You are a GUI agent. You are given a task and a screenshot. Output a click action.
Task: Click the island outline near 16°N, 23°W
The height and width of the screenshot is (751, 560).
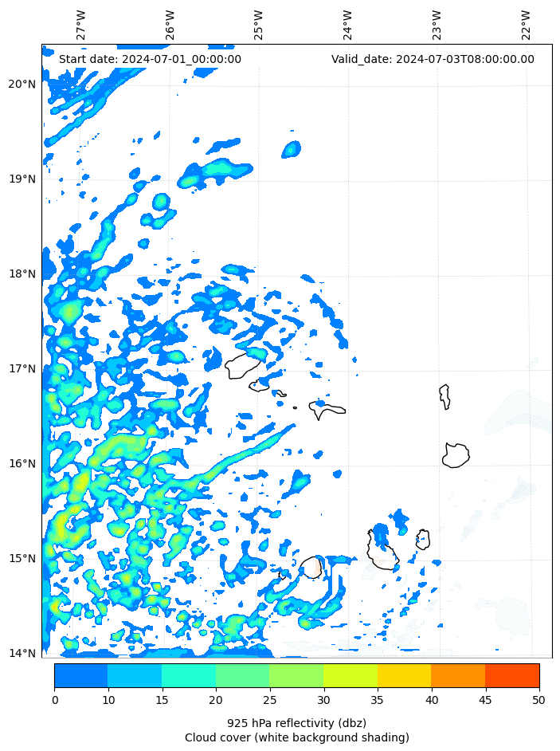[456, 455]
